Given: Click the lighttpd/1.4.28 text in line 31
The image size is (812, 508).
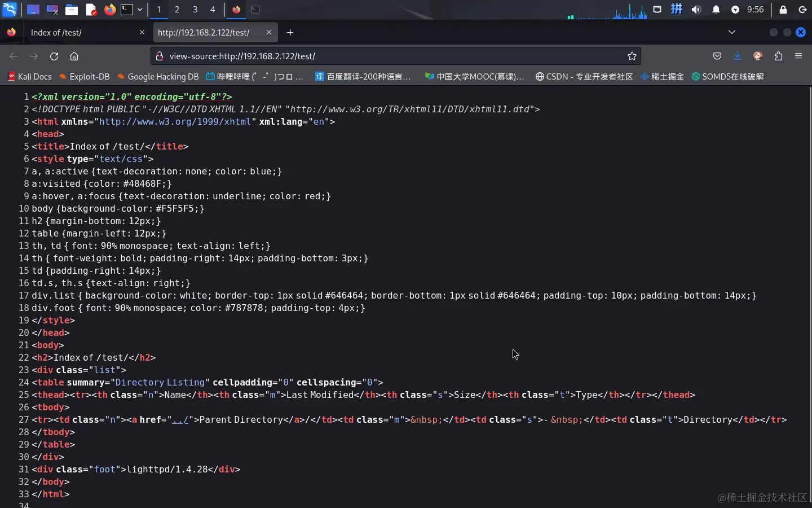Looking at the screenshot, I should (167, 470).
